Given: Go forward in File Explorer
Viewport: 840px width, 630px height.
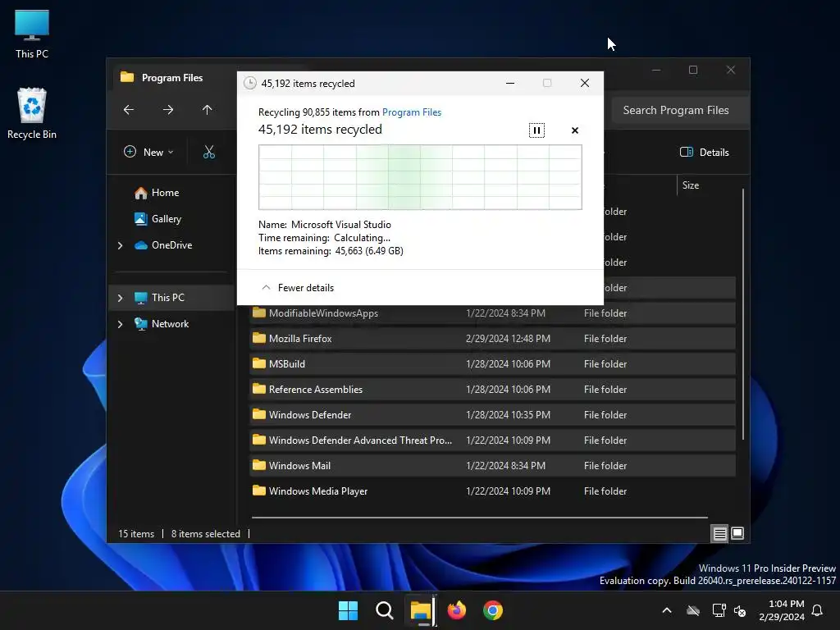Looking at the screenshot, I should click(168, 110).
